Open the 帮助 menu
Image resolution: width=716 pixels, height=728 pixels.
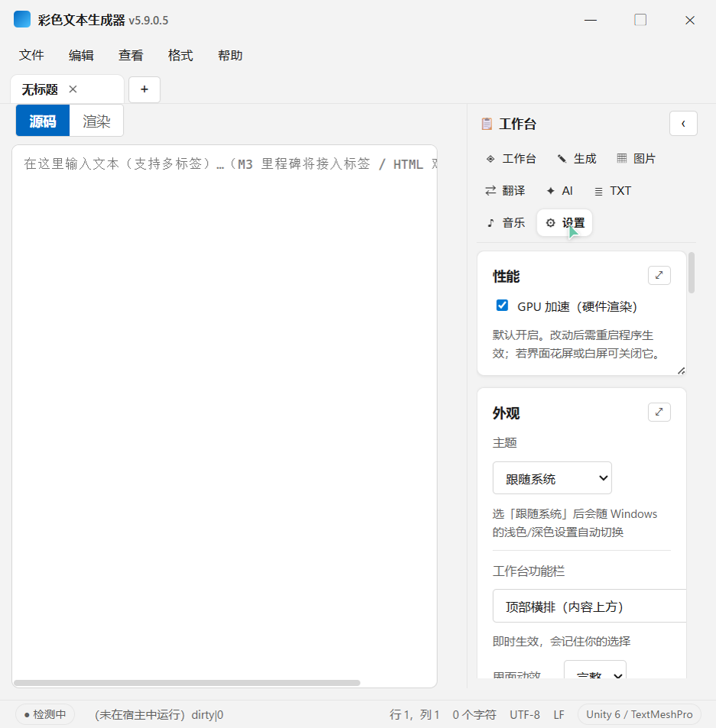pyautogui.click(x=230, y=55)
